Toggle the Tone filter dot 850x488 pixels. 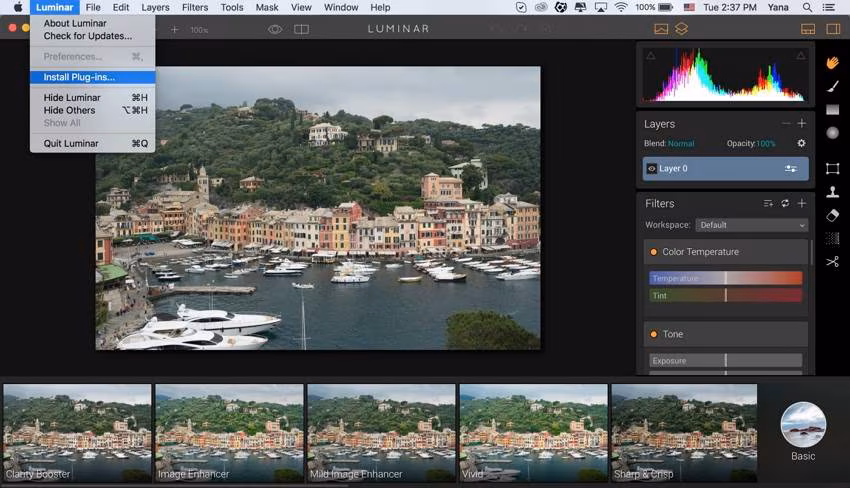tap(654, 334)
